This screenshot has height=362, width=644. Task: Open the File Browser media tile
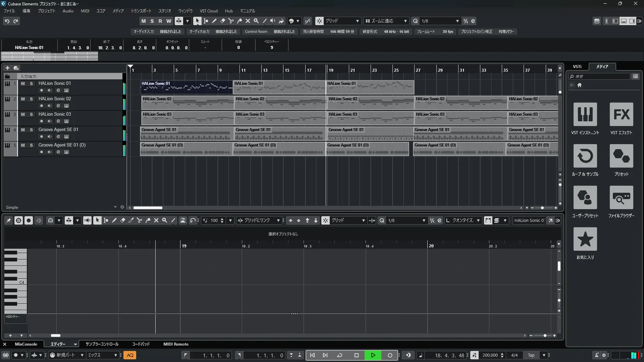point(621,197)
